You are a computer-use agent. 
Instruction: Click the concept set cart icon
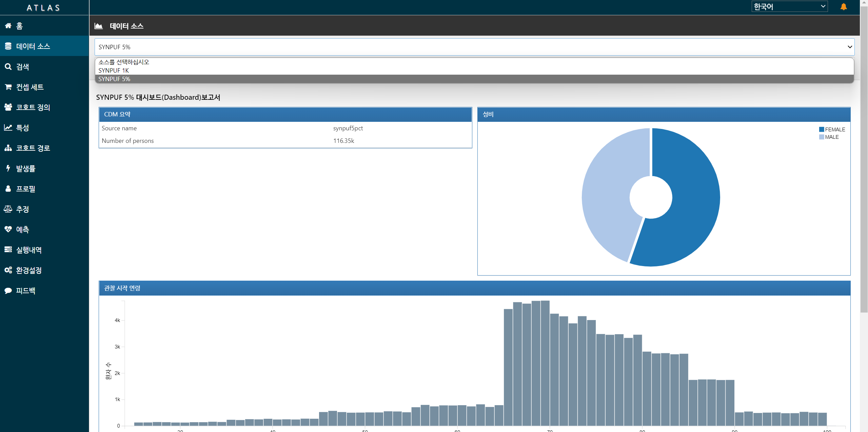coord(8,87)
